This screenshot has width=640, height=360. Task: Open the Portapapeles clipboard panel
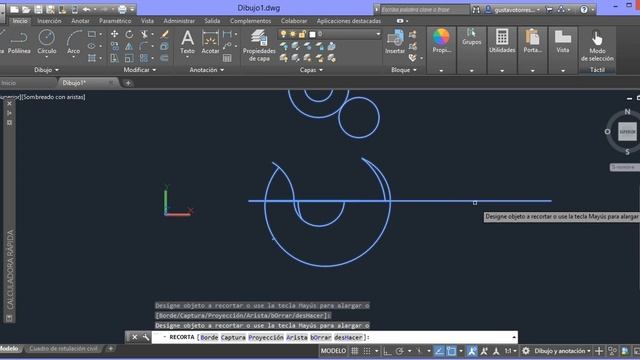pyautogui.click(x=532, y=41)
